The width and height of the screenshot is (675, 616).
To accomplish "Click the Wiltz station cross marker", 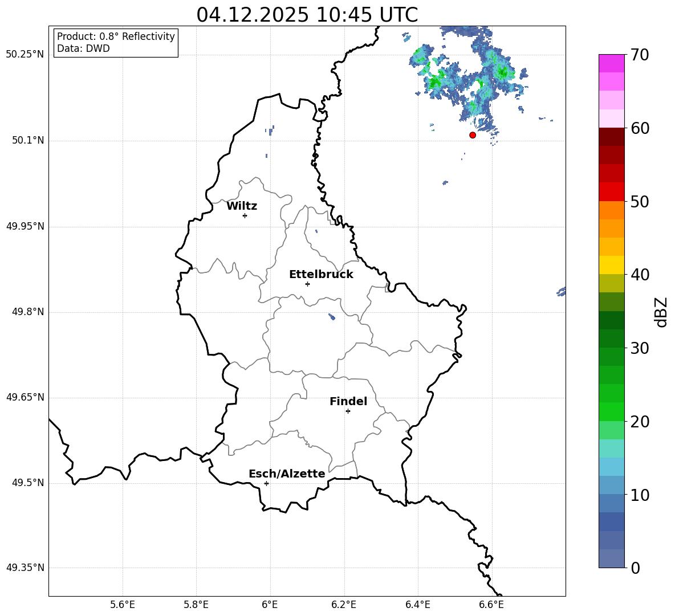I will click(x=245, y=215).
